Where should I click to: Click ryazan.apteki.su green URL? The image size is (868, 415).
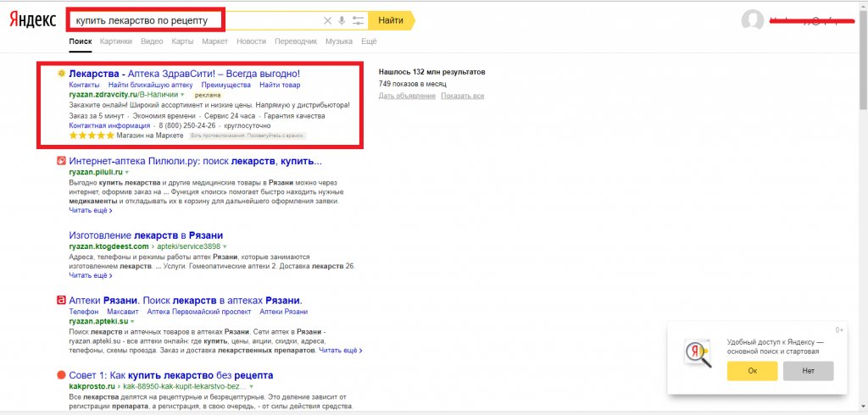coord(98,321)
